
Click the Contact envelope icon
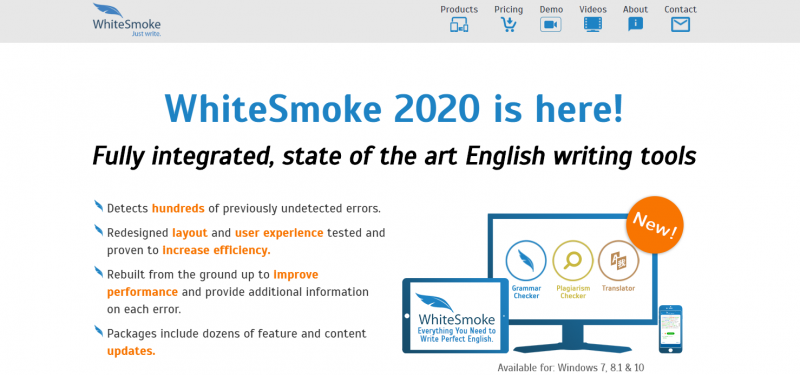tap(680, 24)
